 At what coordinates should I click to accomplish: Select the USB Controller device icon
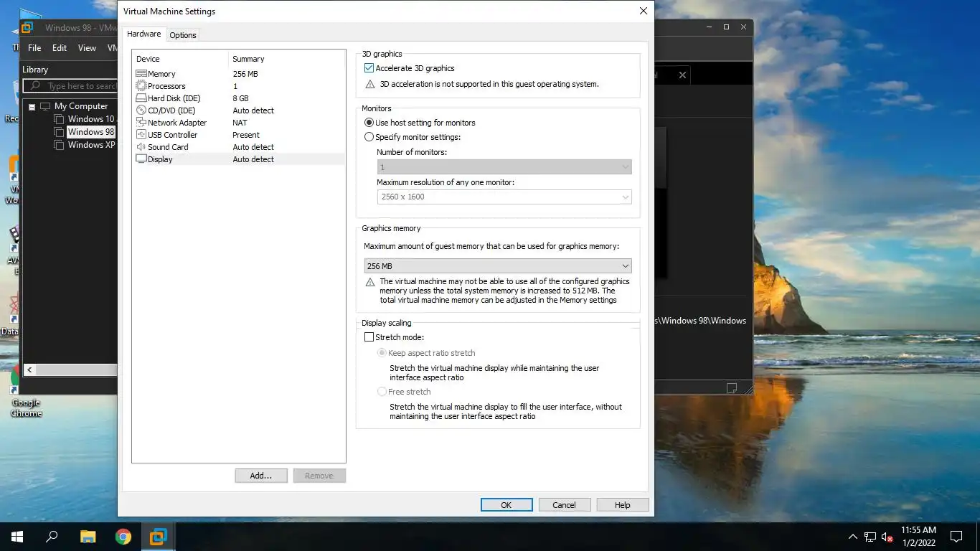[141, 135]
